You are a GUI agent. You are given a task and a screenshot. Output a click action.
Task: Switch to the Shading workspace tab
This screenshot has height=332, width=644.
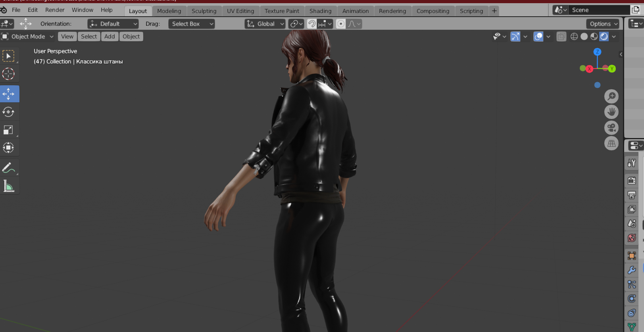coord(320,11)
